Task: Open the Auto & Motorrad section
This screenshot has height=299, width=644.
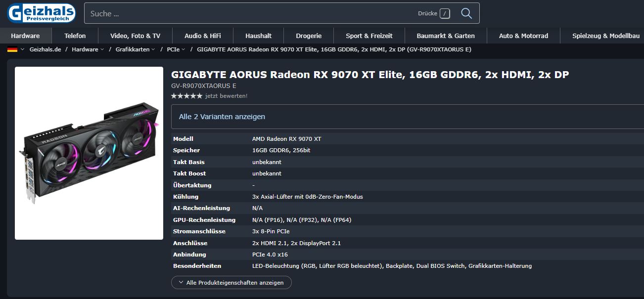Action: (523, 36)
